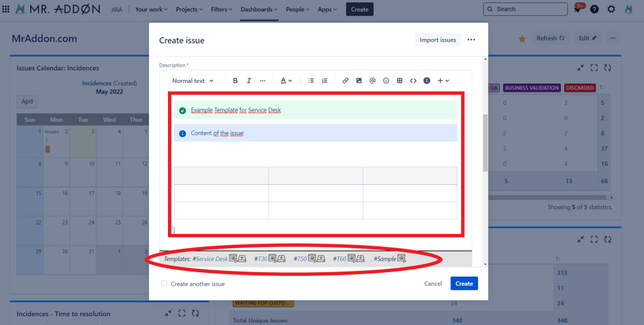Select the #Service Desk template link
Viewport: 644px width, 325px height.
point(212,258)
